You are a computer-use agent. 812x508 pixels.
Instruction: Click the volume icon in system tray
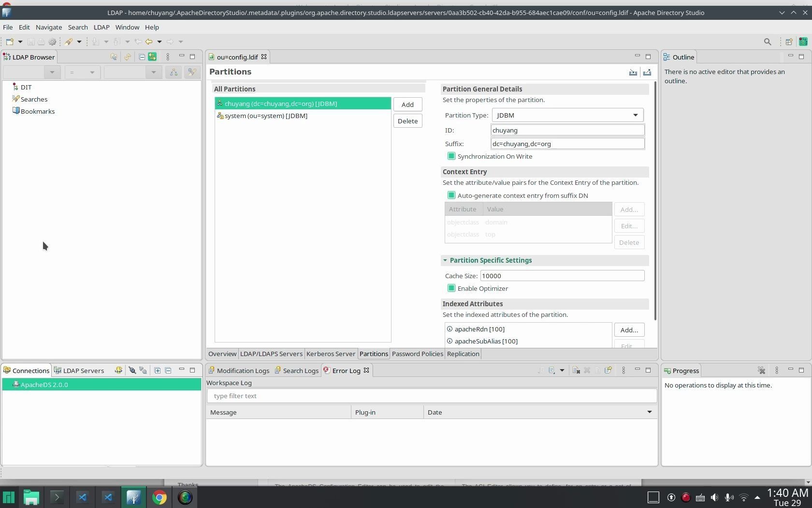pyautogui.click(x=714, y=497)
